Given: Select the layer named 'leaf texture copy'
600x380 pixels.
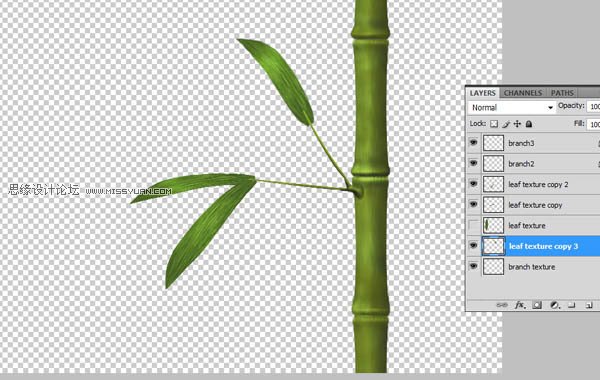Looking at the screenshot, I should click(x=535, y=205).
